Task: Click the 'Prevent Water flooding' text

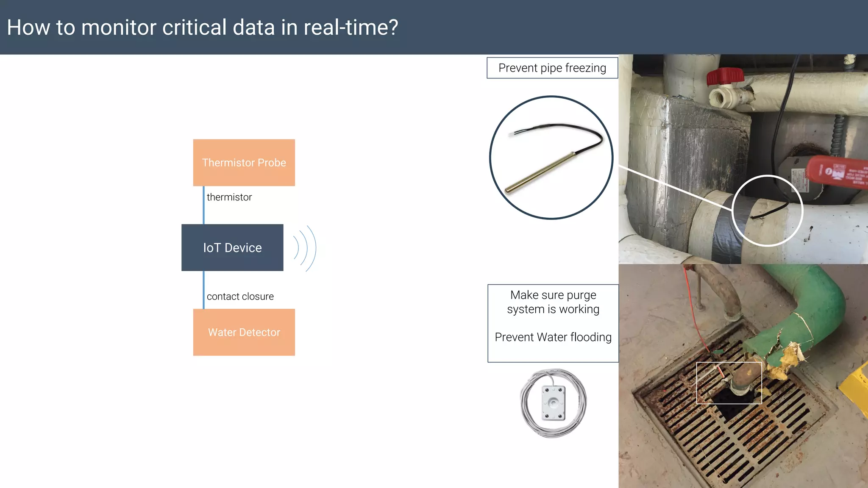Action: click(x=553, y=337)
